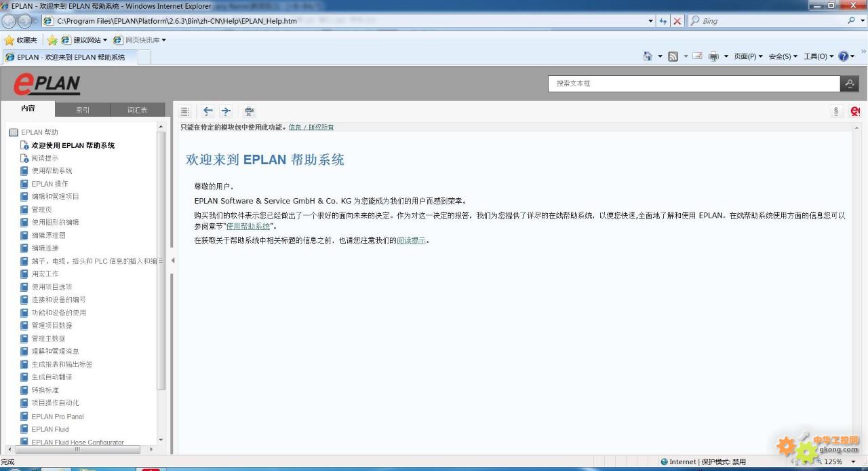Open the 管理页 tree item
The height and width of the screenshot is (471, 868).
(x=41, y=210)
